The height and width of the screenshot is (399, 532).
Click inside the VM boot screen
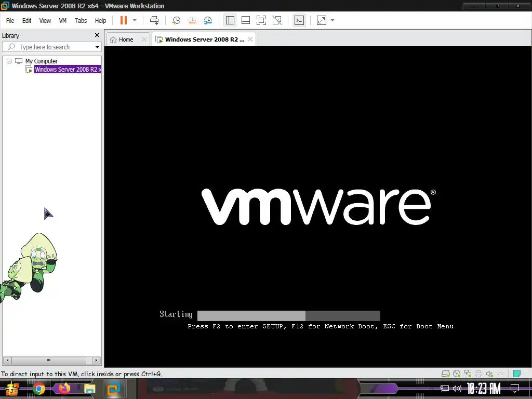point(318,207)
